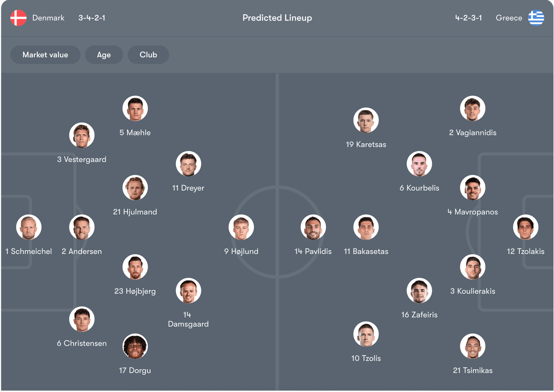This screenshot has width=554, height=392.
Task: Click Karetsas's player portrait
Action: tap(366, 120)
